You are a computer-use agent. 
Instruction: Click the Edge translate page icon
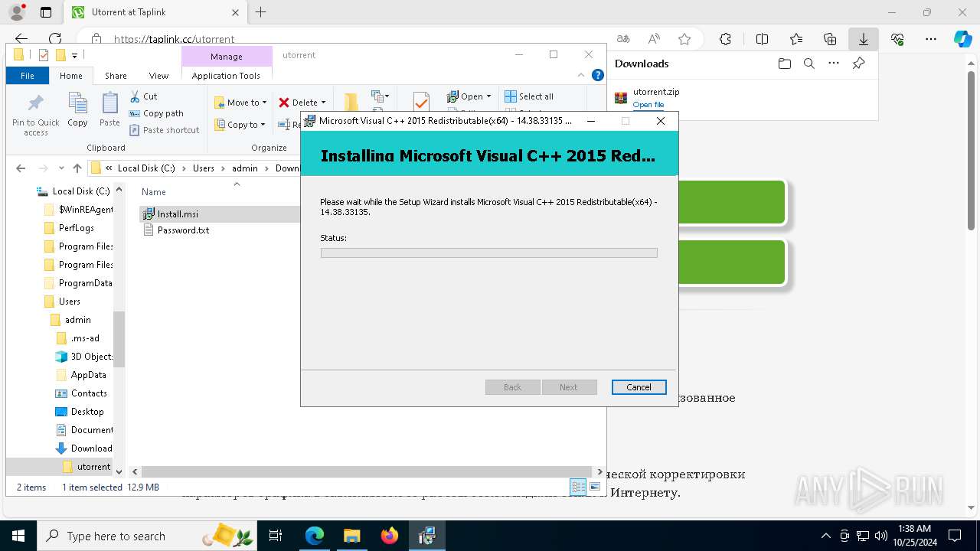[x=623, y=39]
